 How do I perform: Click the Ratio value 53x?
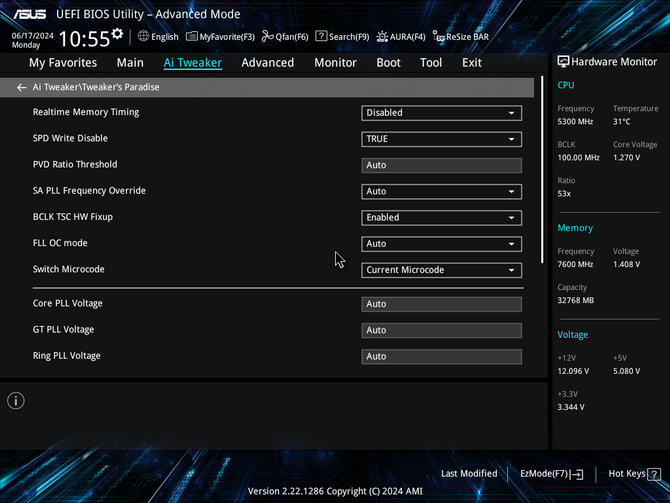click(564, 194)
